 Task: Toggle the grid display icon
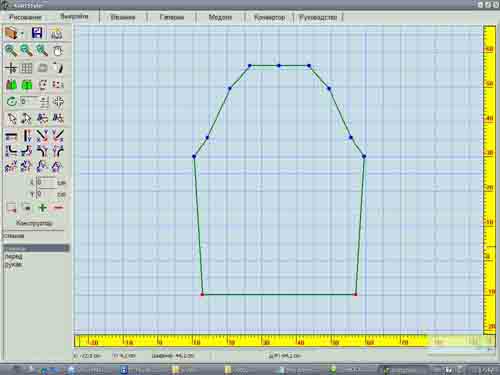pos(26,68)
